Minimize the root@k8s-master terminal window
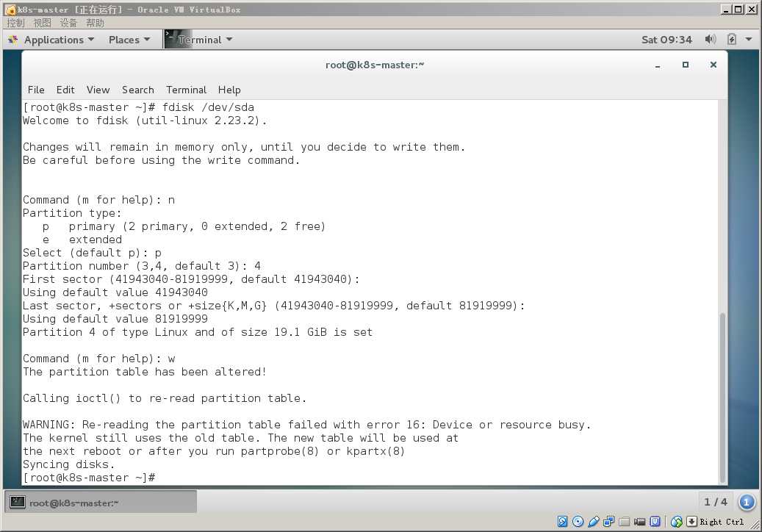The image size is (762, 532). coord(658,65)
